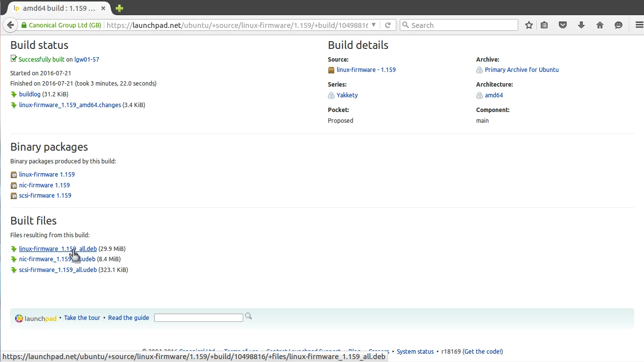Click the footer search magnifier icon
The image size is (644, 362).
(249, 317)
